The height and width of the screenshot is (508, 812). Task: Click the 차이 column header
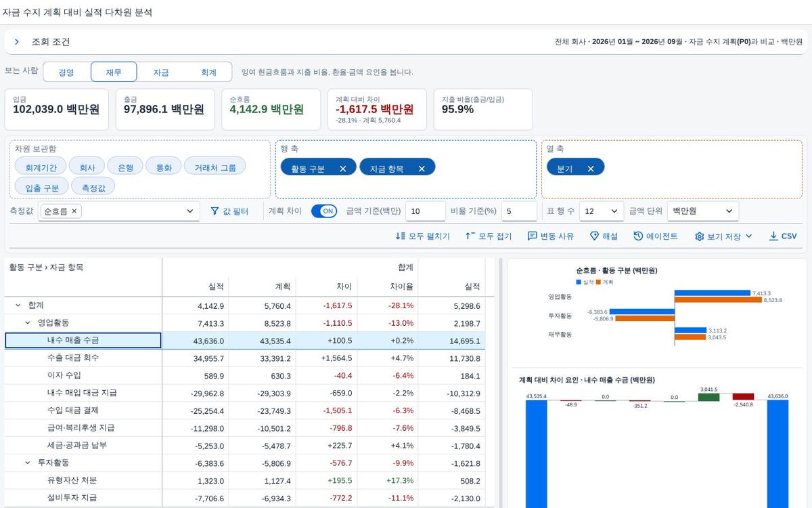(327, 287)
